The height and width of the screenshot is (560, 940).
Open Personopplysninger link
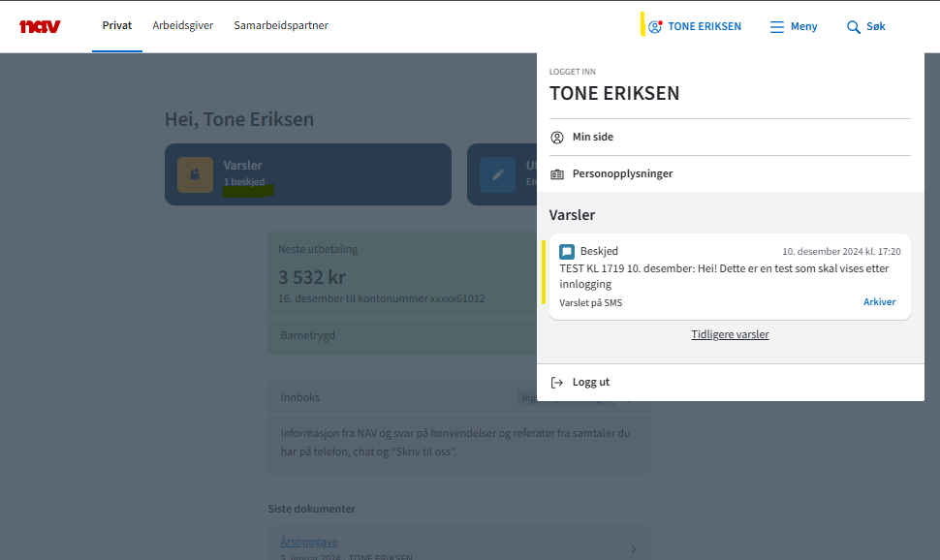coord(730,173)
